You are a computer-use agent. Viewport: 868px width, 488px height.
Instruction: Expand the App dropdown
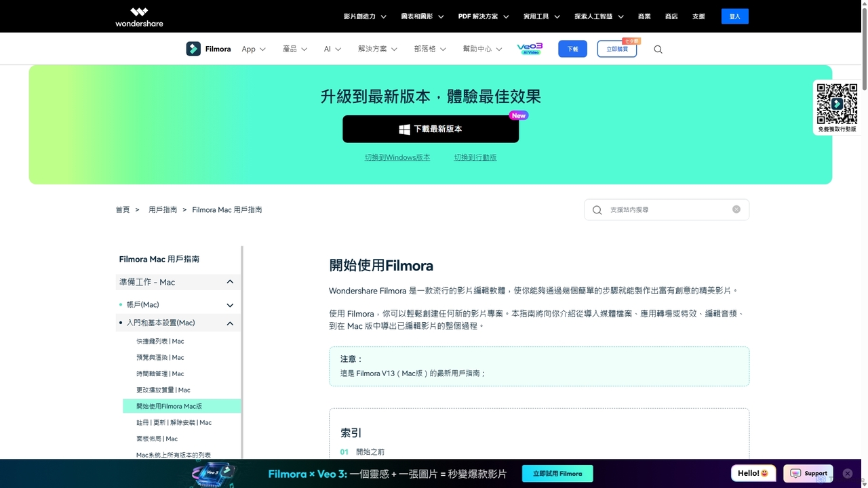point(254,49)
